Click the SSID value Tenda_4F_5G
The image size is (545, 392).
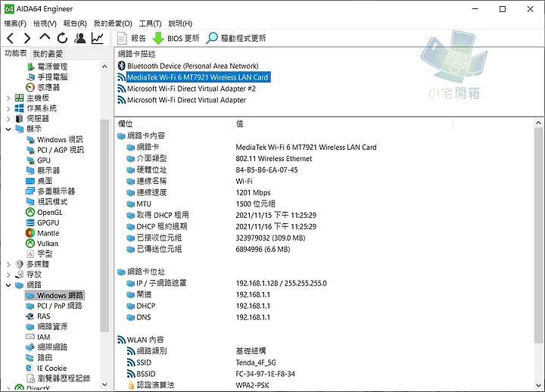point(256,362)
